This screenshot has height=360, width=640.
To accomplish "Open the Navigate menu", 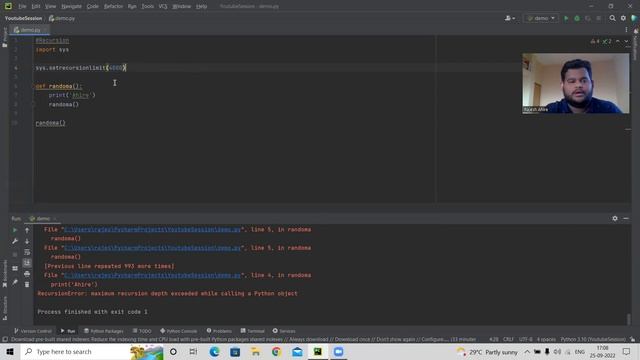I will click(x=71, y=7).
